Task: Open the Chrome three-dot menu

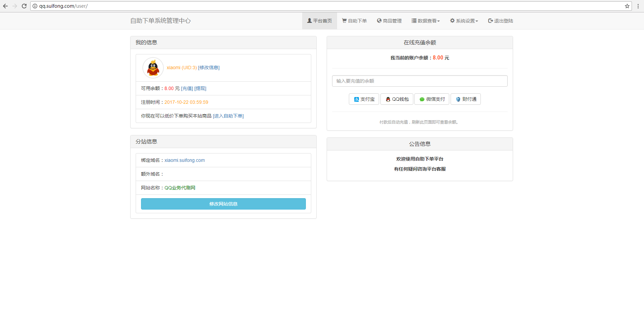Action: 638,6
